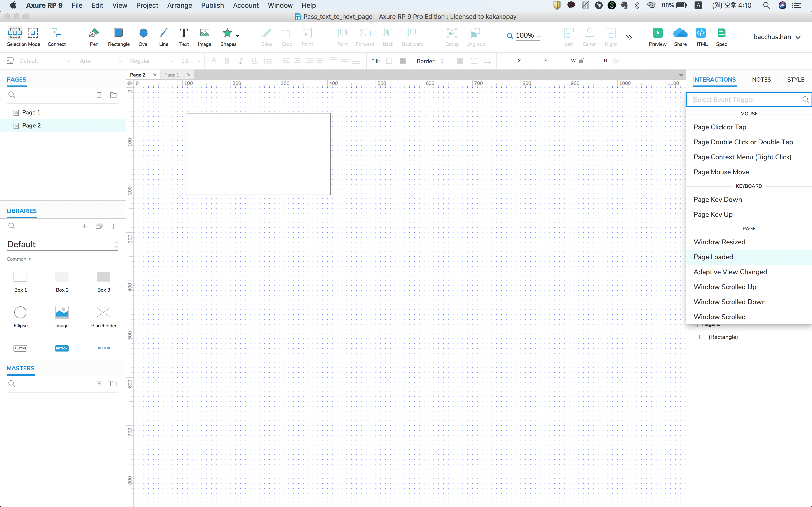The height and width of the screenshot is (507, 812).
Task: Toggle the lock aspect ratio icon
Action: 581,61
